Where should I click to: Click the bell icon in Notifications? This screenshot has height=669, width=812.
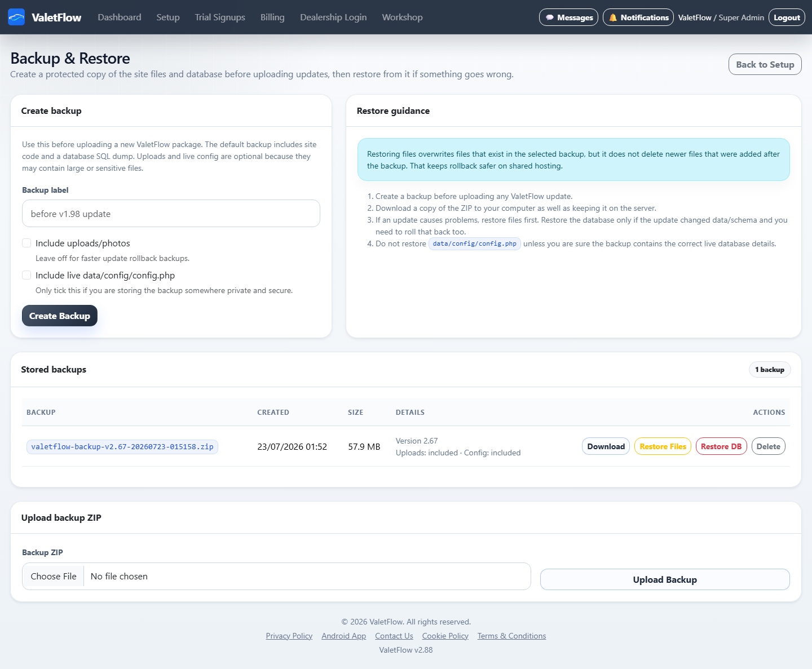613,17
